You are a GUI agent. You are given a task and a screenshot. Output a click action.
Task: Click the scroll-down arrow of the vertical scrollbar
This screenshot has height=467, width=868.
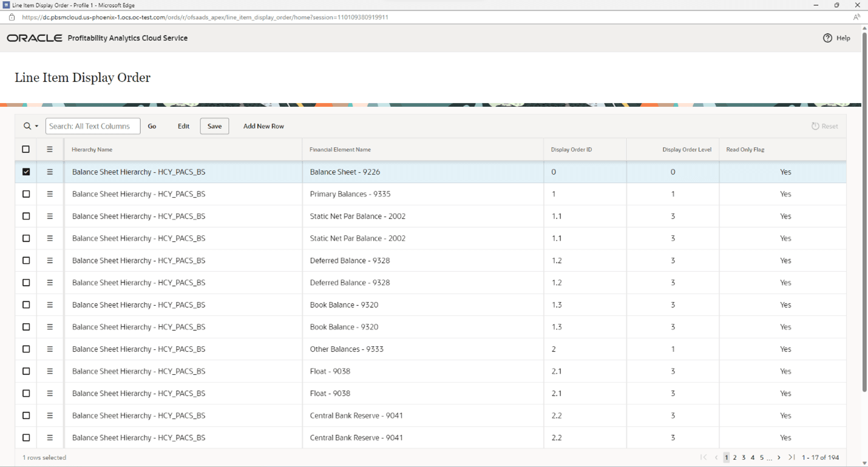[x=864, y=463]
